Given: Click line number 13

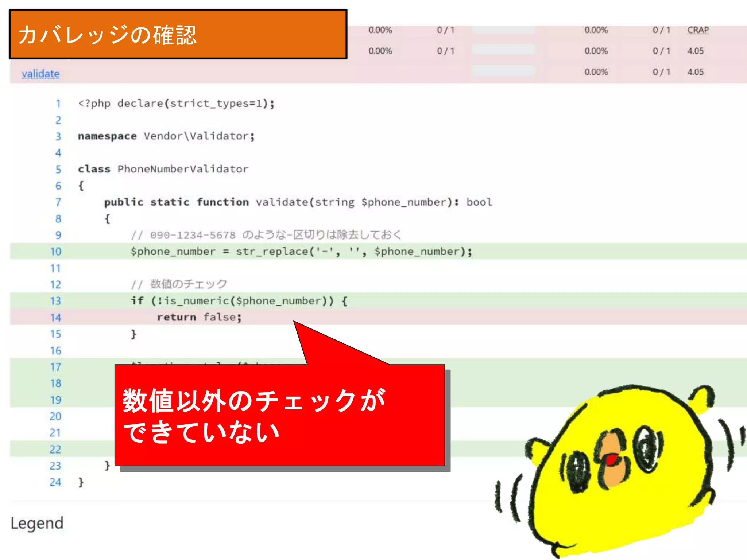Looking at the screenshot, I should pyautogui.click(x=56, y=301).
